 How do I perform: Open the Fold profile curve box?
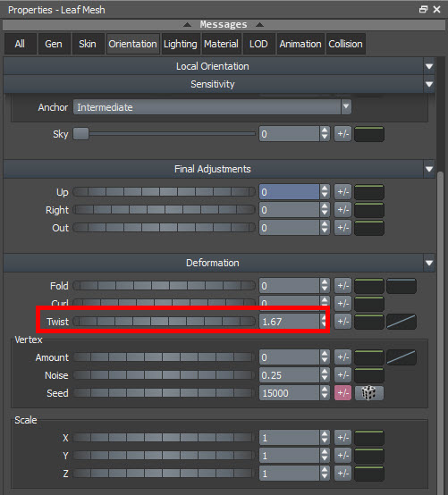402,286
